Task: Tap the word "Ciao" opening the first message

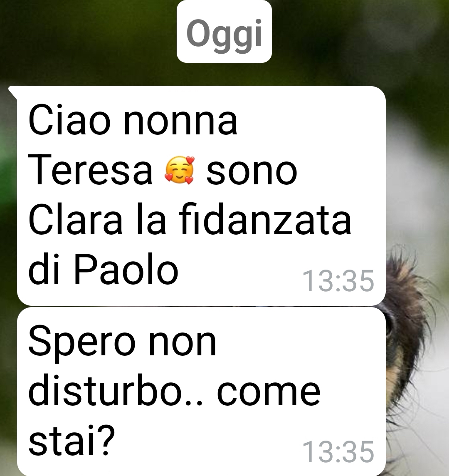Action: coord(69,120)
